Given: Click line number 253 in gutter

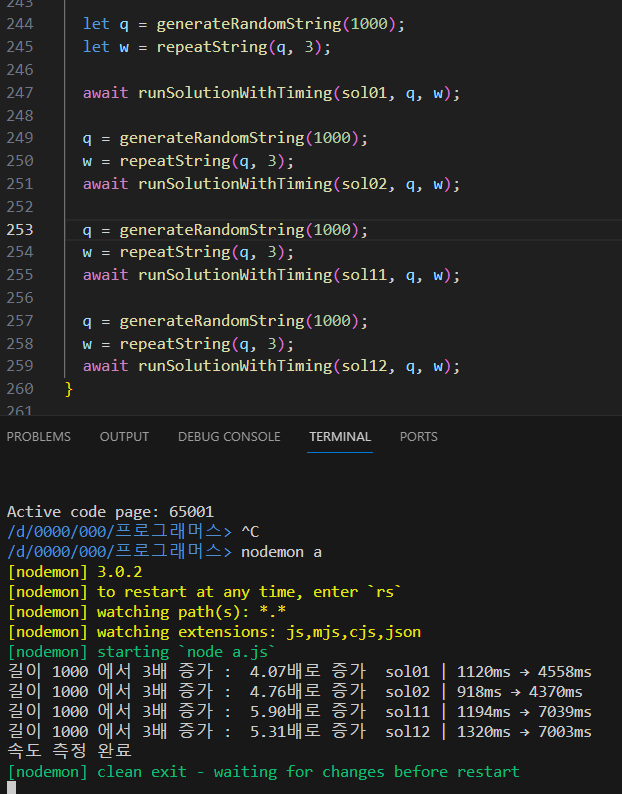Looking at the screenshot, I should point(20,229).
